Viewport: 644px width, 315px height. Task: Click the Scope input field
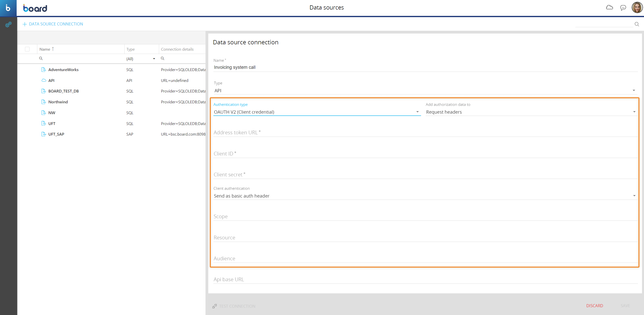(x=425, y=216)
